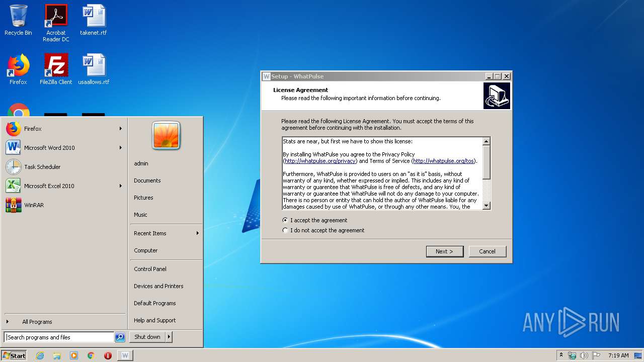Open the takenet.rtf desktop file

click(94, 21)
